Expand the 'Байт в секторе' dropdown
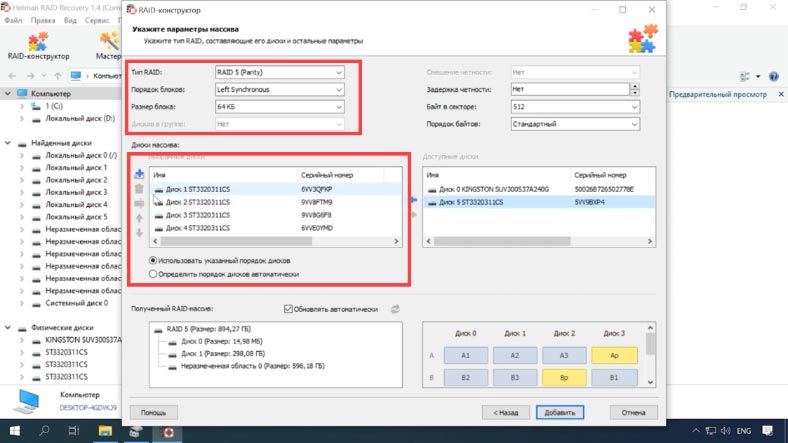The width and height of the screenshot is (788, 443). pos(573,106)
